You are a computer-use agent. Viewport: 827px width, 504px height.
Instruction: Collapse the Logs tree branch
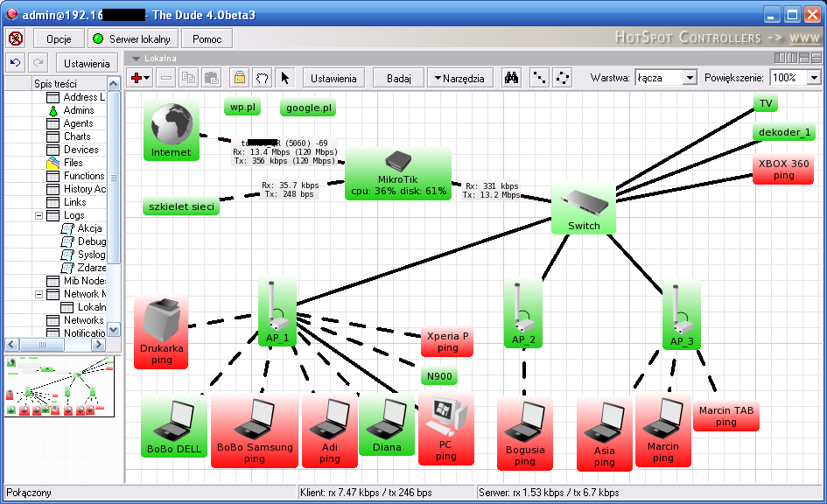[39, 215]
